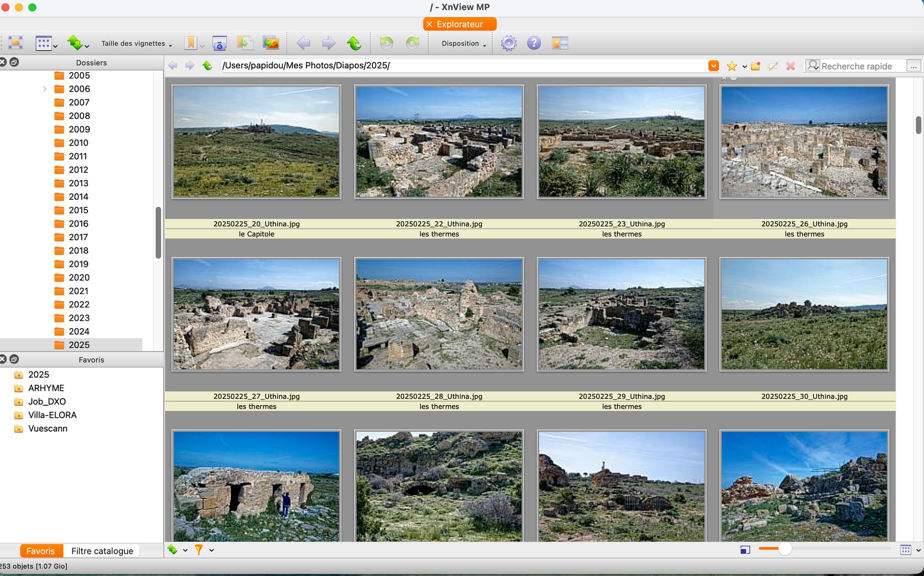Click the blue help question mark icon

point(534,43)
